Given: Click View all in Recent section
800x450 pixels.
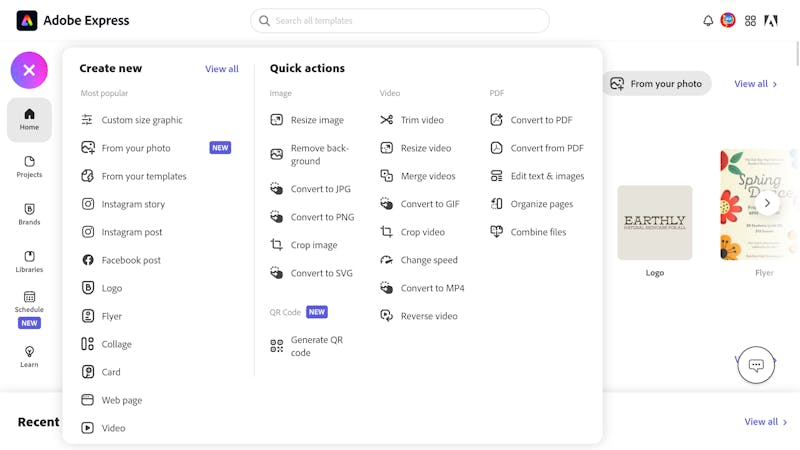Looking at the screenshot, I should click(766, 422).
